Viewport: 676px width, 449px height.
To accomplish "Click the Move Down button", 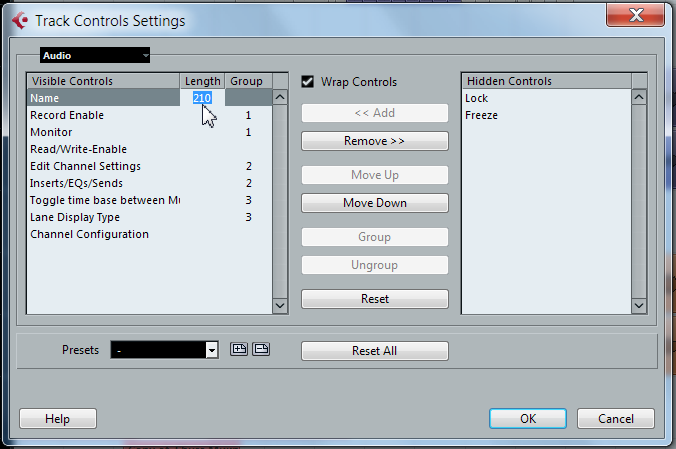I will pos(375,203).
